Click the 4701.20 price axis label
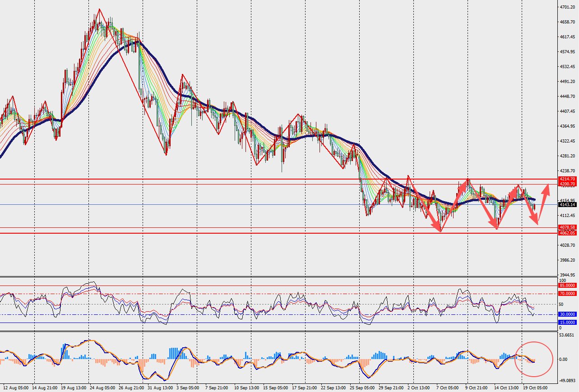The height and width of the screenshot is (392, 579). click(568, 7)
